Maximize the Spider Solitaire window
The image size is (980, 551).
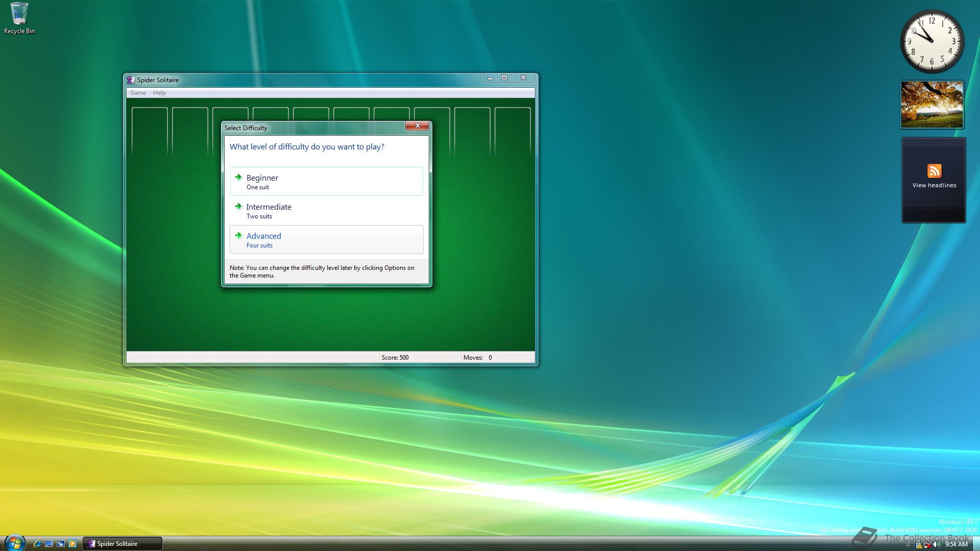point(504,78)
